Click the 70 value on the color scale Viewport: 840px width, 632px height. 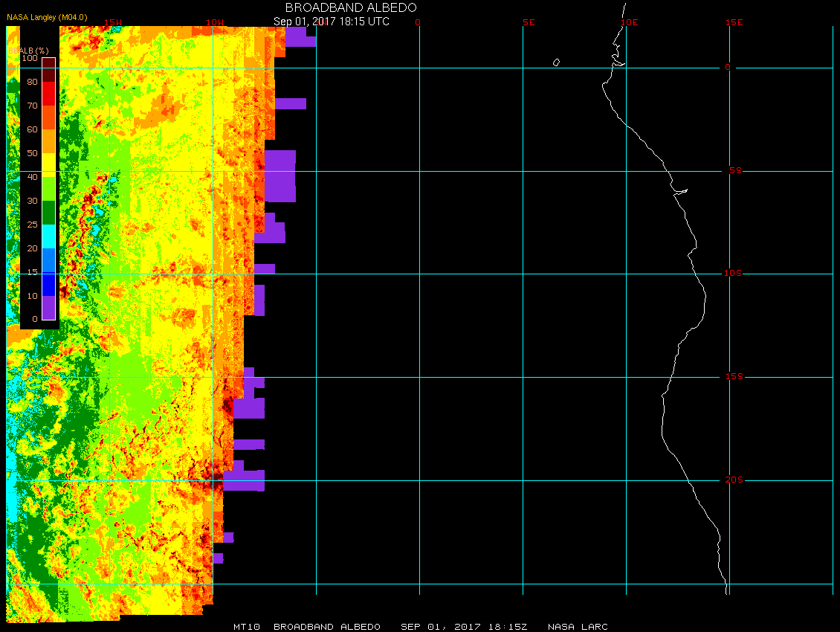click(x=32, y=106)
